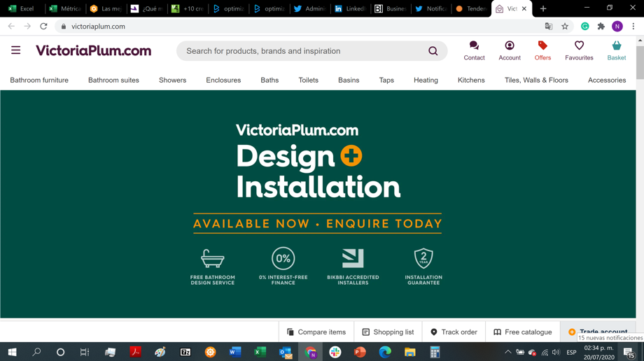Switch to the LinkedIn browser tab

pos(350,8)
